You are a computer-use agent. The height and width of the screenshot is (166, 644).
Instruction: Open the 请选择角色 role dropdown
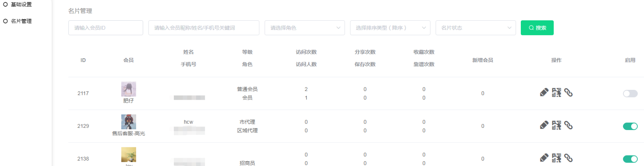[304, 28]
